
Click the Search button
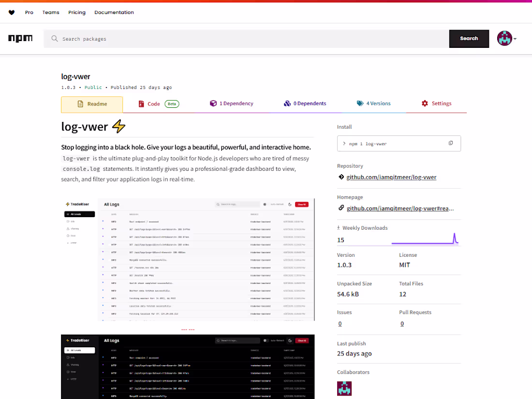tap(469, 38)
